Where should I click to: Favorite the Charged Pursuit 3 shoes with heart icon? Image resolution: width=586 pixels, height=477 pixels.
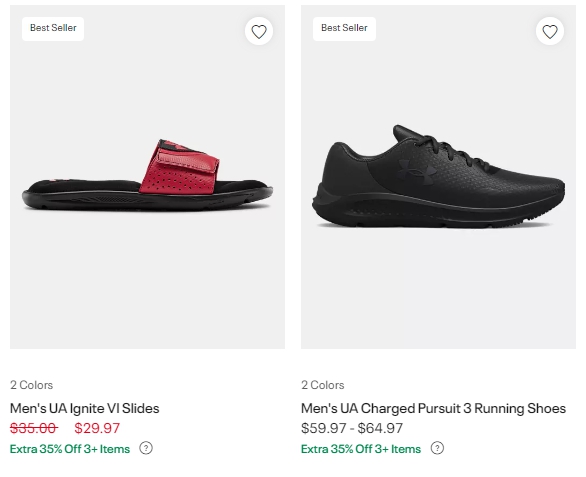coord(550,31)
